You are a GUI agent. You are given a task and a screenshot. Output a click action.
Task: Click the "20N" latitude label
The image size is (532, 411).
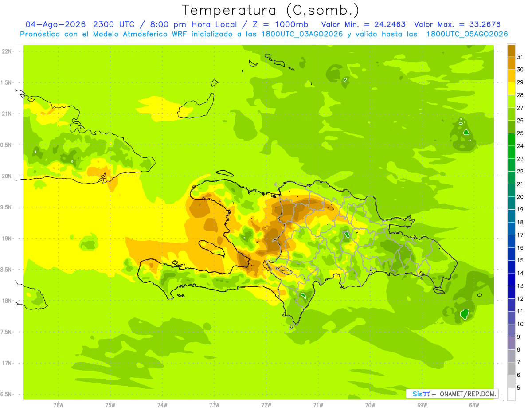[7, 176]
